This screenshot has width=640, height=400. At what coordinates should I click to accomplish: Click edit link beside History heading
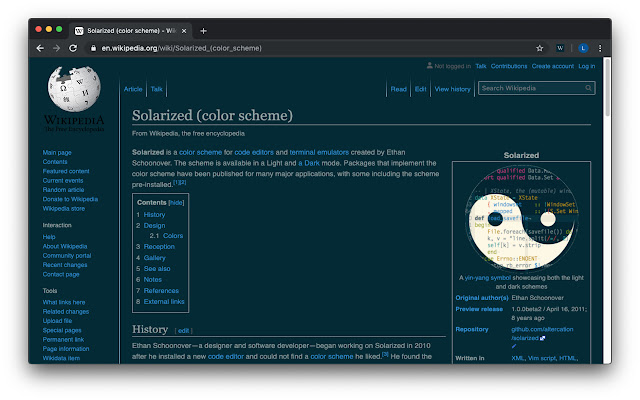click(x=184, y=331)
